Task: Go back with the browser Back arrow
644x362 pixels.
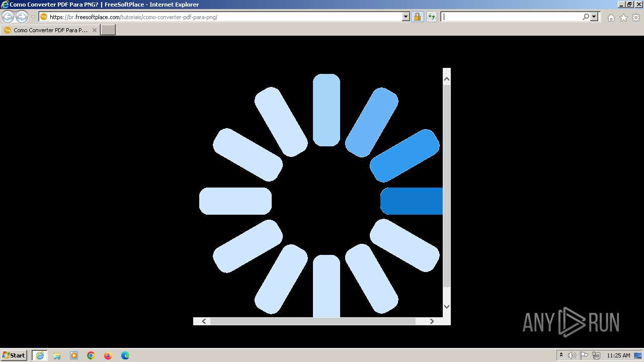Action: pyautogui.click(x=8, y=17)
